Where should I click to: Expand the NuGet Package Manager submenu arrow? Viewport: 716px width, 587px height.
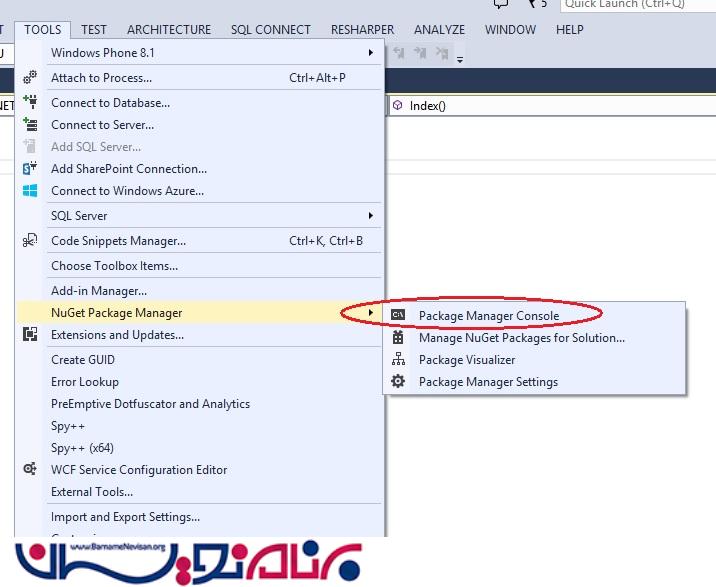pyautogui.click(x=370, y=313)
